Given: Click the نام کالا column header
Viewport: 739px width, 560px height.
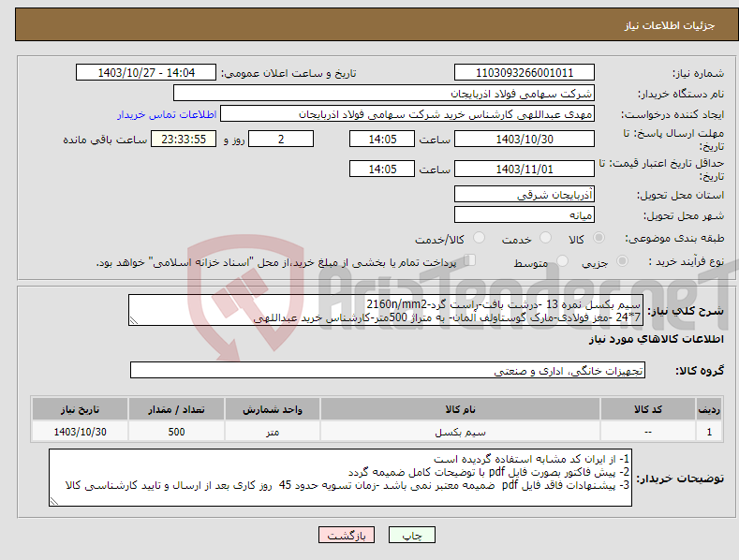Looking at the screenshot, I should (x=460, y=409).
